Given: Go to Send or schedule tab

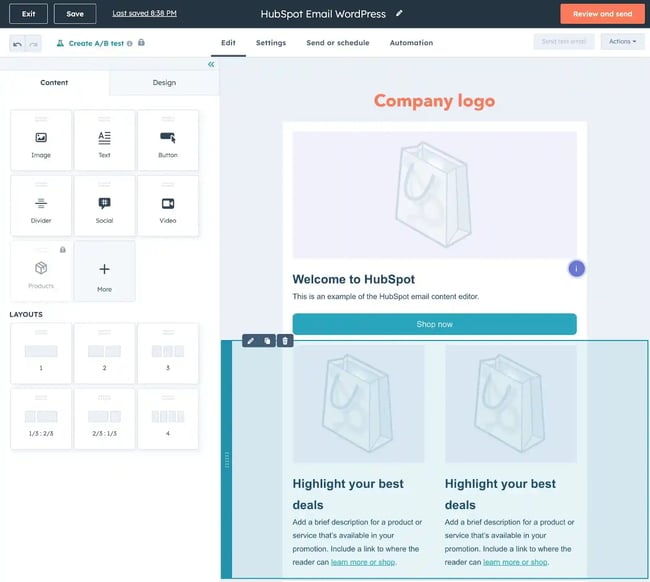Looking at the screenshot, I should click(x=337, y=43).
